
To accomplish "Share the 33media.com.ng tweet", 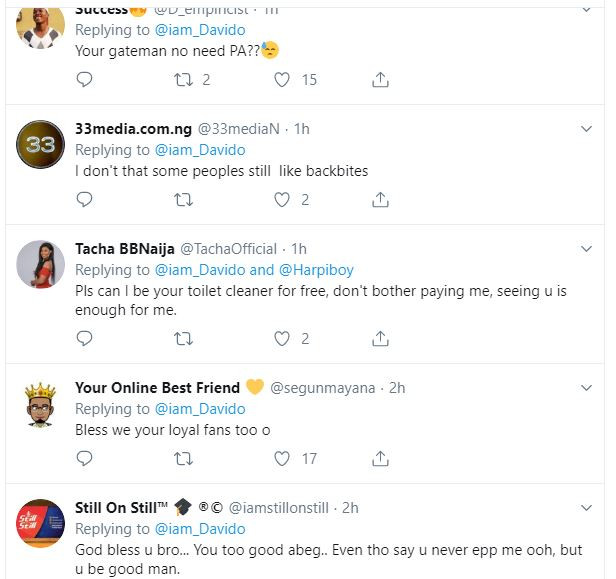I will coord(381,200).
